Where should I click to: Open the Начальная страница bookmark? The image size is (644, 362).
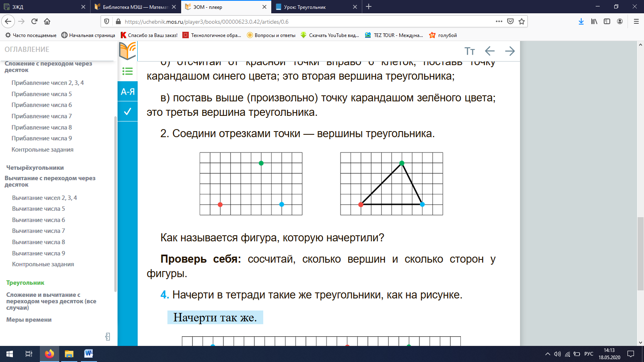pos(88,35)
